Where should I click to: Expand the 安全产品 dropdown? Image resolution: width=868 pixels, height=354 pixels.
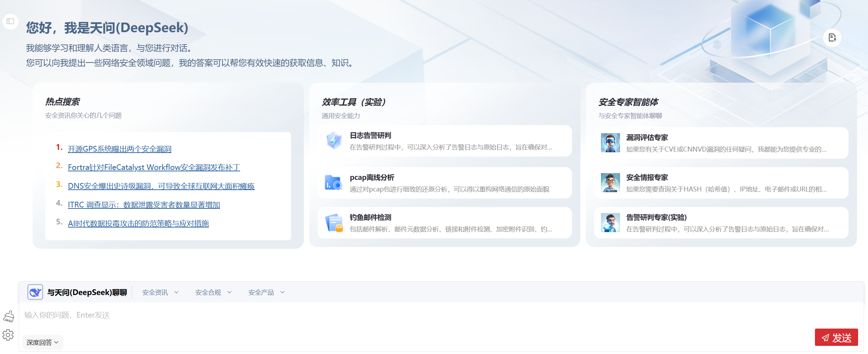tap(266, 293)
